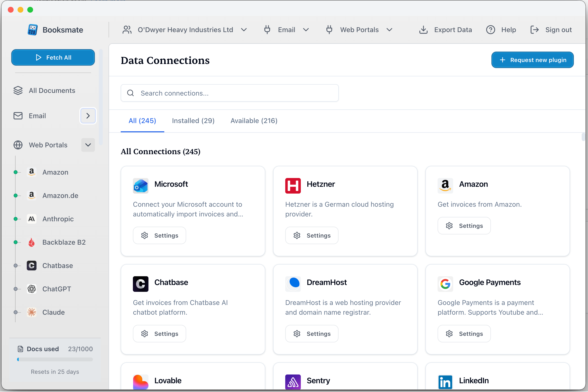Click the ChatGPT icon in sidebar
Viewport: 588px width, 392px height.
coord(32,289)
